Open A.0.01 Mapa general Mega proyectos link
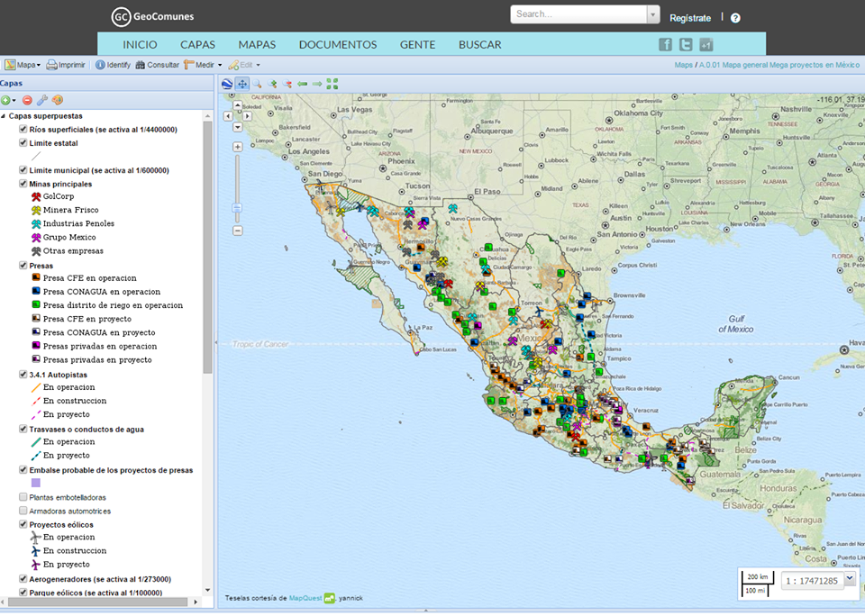 pyautogui.click(x=779, y=65)
